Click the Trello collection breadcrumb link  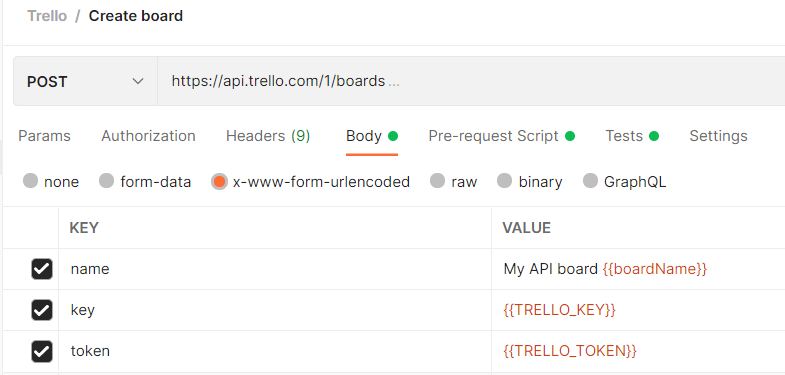[47, 16]
